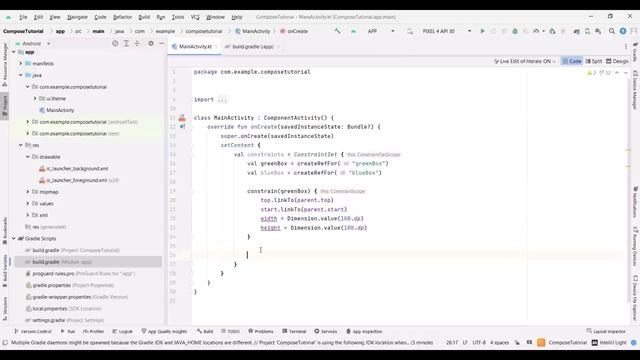
Task: Click the Sync Project with Gradle Files icon
Action: coord(576,31)
